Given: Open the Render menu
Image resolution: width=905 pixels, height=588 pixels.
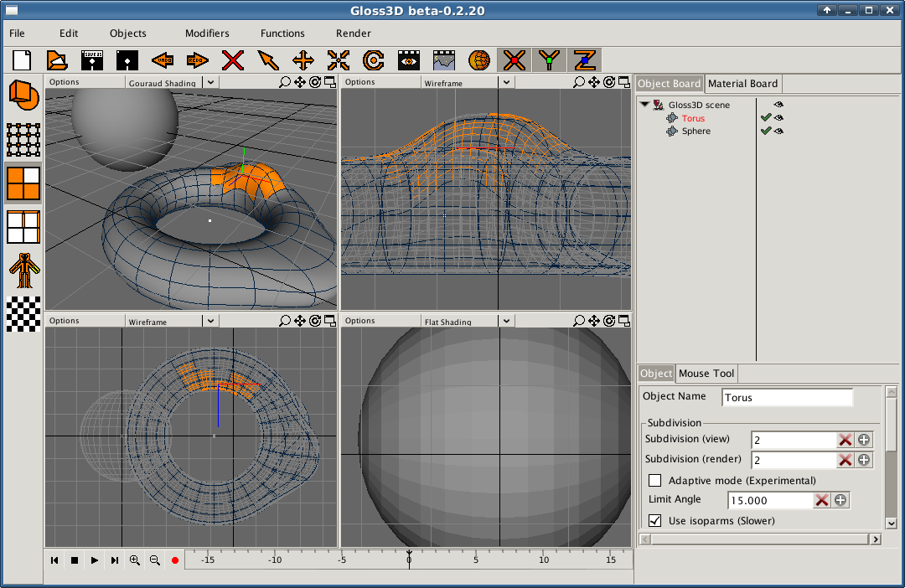Looking at the screenshot, I should pos(354,34).
